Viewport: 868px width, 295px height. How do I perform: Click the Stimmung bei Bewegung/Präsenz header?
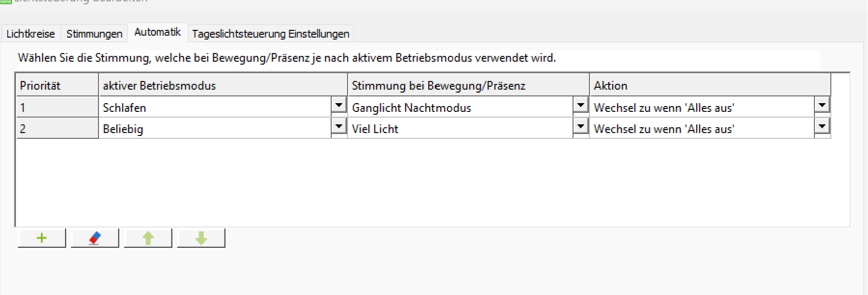468,85
